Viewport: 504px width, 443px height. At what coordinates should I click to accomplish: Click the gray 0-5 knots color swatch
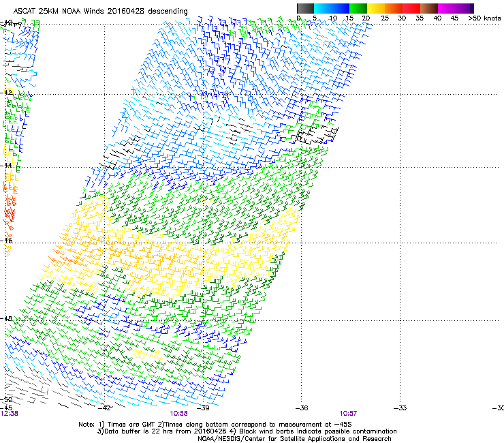click(x=305, y=8)
